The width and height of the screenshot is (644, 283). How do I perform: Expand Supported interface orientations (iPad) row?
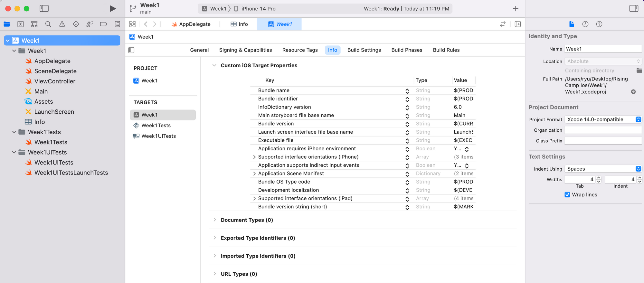click(254, 199)
